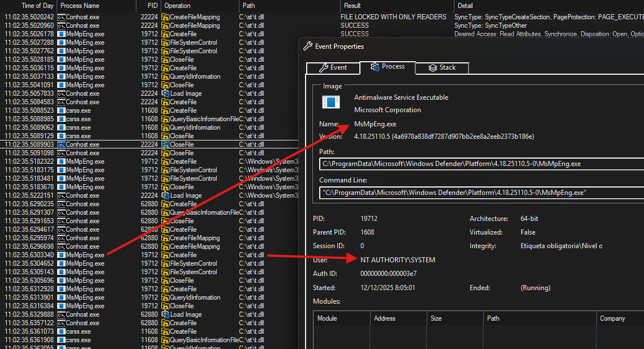Click the Result column header
The height and width of the screenshot is (349, 644).
click(x=352, y=5)
